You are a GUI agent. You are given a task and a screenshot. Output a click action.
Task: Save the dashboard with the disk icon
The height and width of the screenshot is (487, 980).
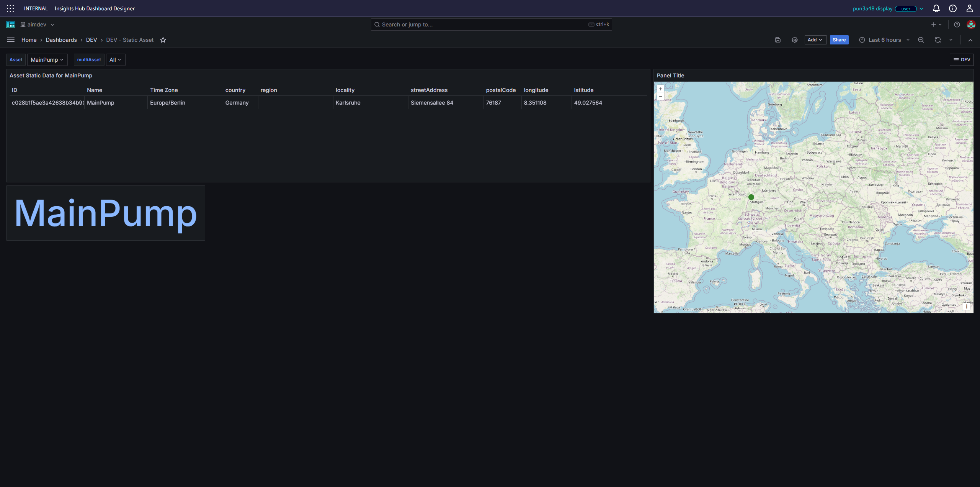click(777, 40)
